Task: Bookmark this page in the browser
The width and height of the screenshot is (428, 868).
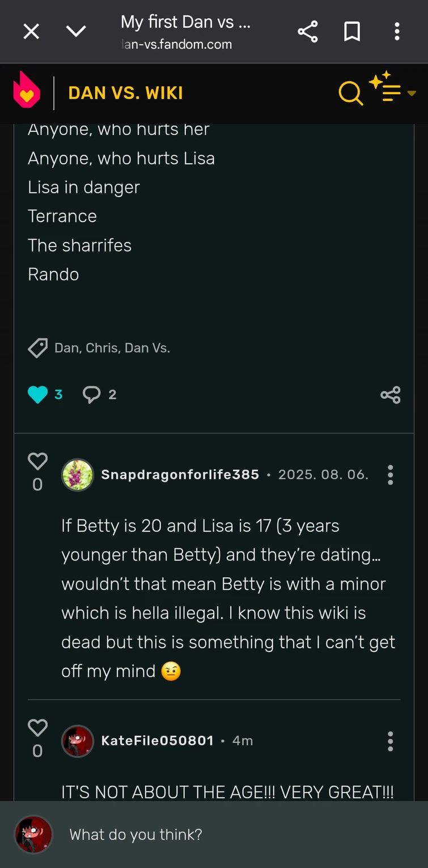Action: click(352, 32)
